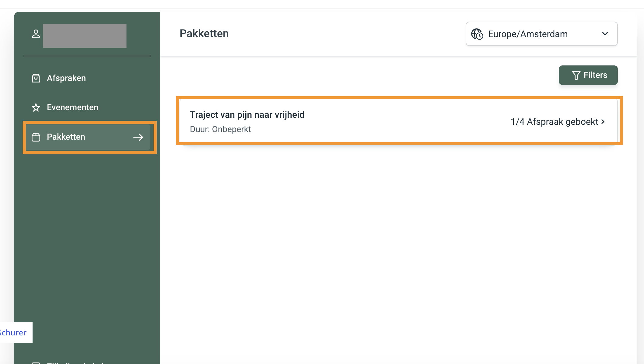This screenshot has width=644, height=364.
Task: Click the Pakketten page heading
Action: [x=204, y=33]
